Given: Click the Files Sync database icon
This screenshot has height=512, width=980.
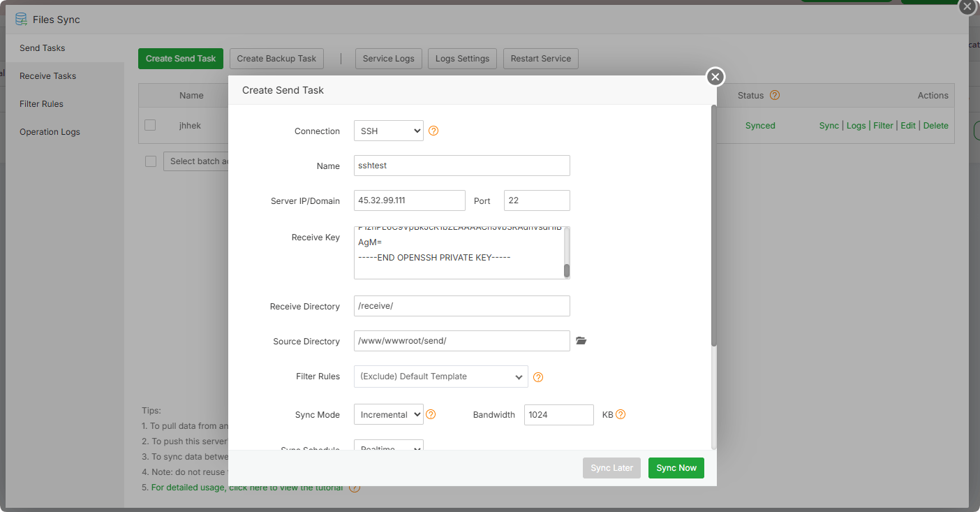Looking at the screenshot, I should coord(21,20).
